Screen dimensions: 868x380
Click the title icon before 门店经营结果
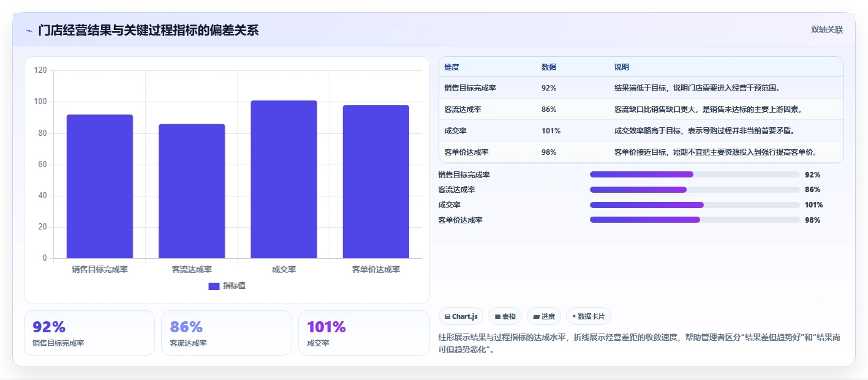[29, 31]
